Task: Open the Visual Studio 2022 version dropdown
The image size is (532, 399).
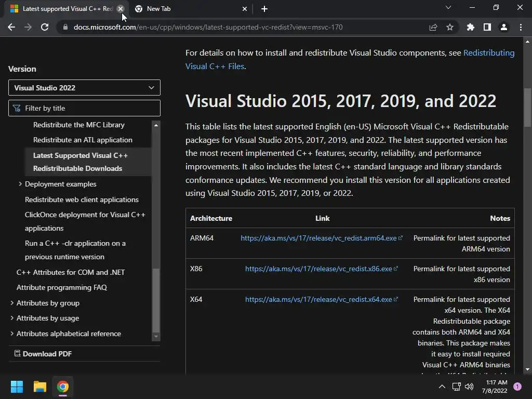Action: pyautogui.click(x=84, y=88)
